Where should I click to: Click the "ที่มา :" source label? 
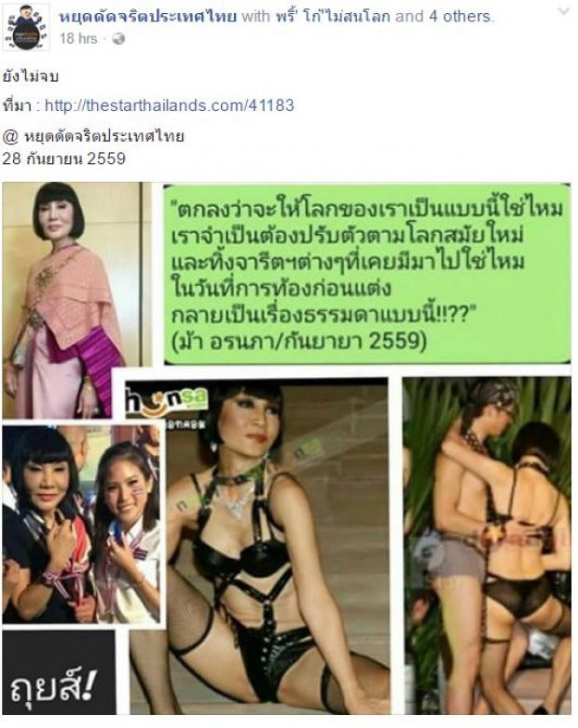coord(21,106)
